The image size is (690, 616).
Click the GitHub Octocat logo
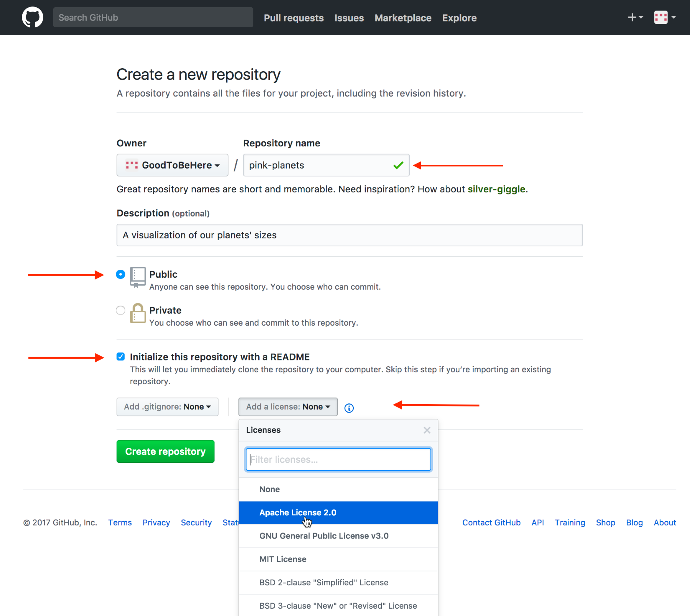point(33,17)
